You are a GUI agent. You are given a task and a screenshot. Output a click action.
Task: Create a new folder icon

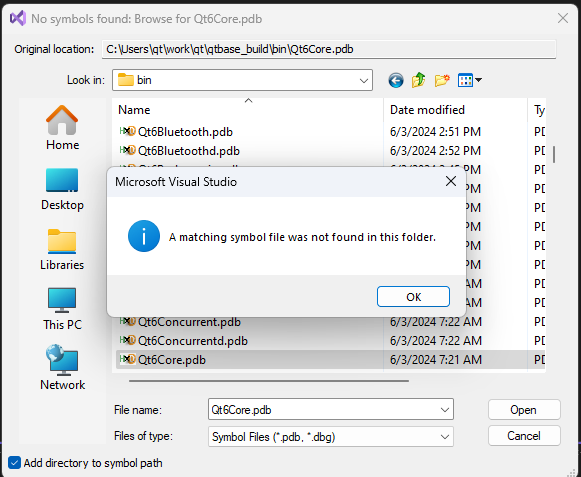click(442, 80)
